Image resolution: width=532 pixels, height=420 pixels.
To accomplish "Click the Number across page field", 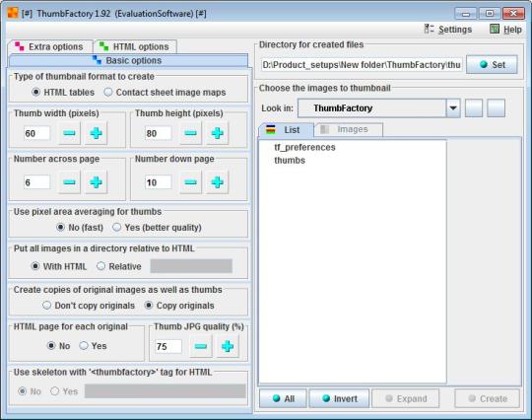I will tap(36, 182).
